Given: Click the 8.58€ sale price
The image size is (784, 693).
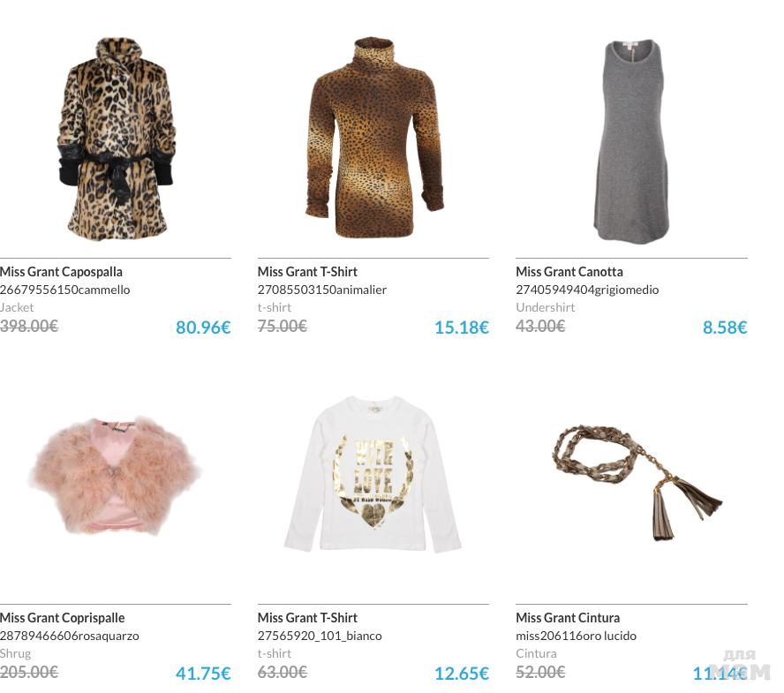Looking at the screenshot, I should pyautogui.click(x=725, y=328).
